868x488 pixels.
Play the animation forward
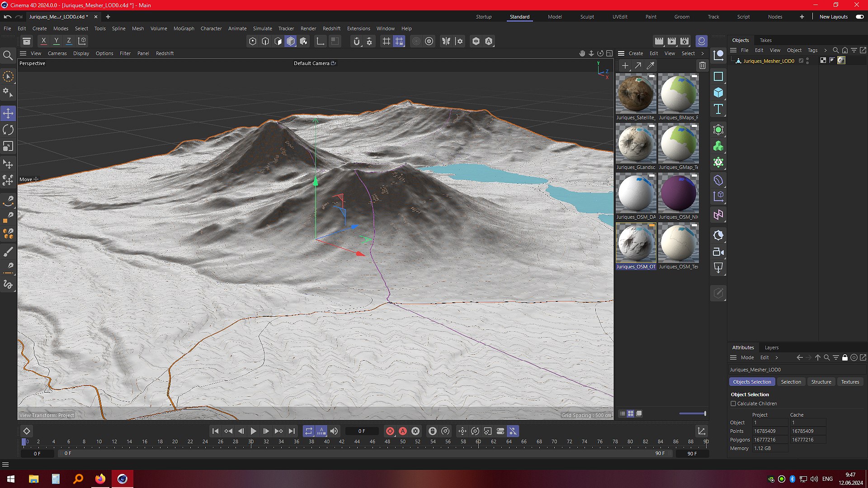point(253,431)
